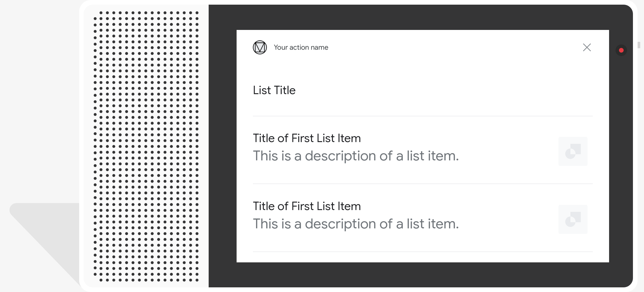Close the list card with the X
The width and height of the screenshot is (644, 292).
tap(587, 47)
